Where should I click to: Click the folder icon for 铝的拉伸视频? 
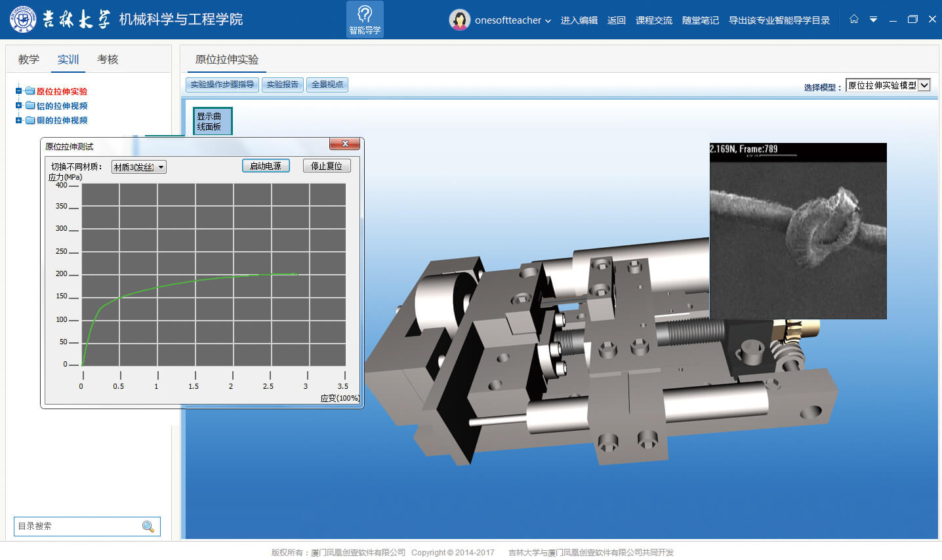pos(30,106)
